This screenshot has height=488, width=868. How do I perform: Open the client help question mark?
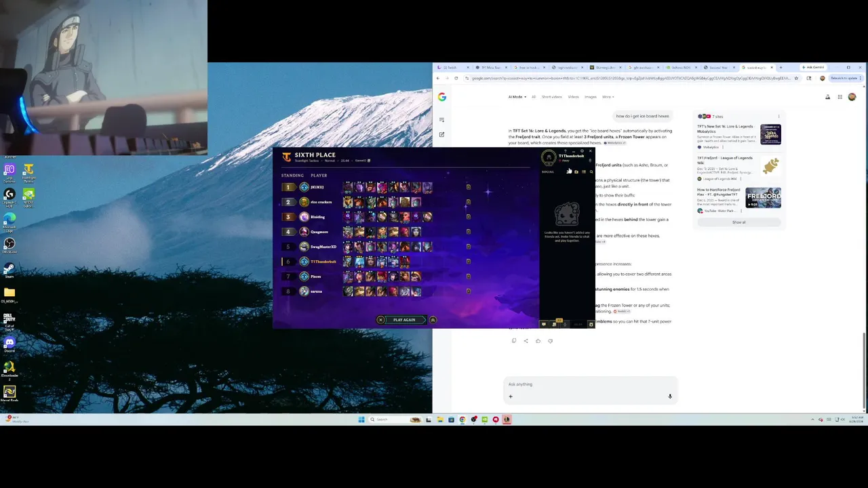click(566, 150)
